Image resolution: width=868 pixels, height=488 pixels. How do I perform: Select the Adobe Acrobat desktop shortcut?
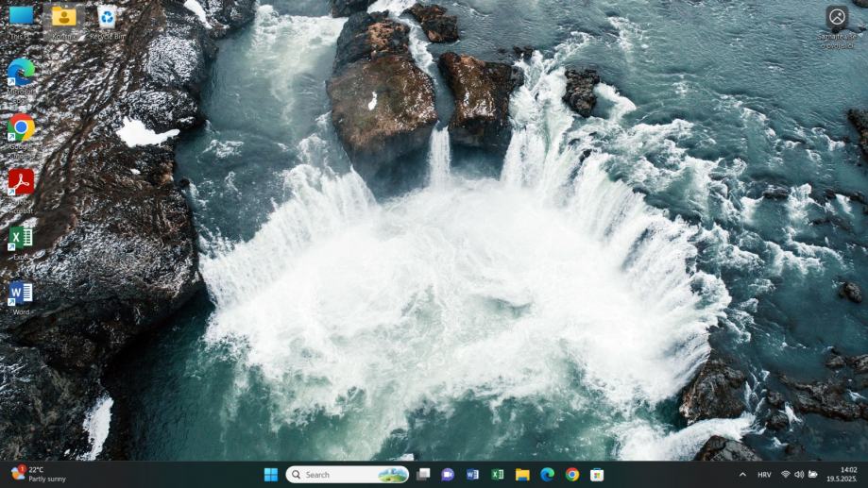tap(21, 181)
